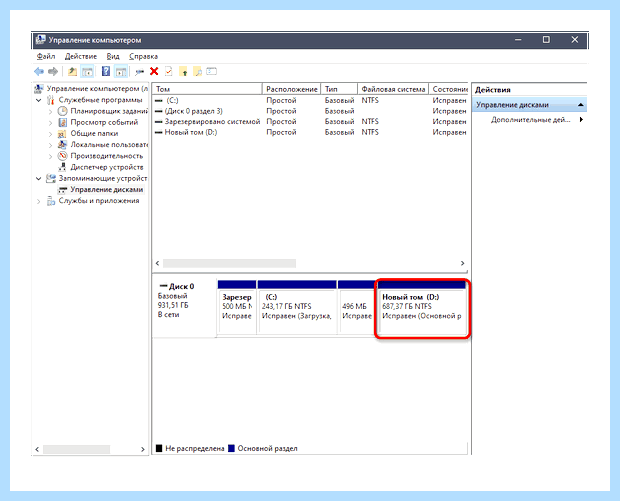This screenshot has width=620, height=501.
Task: Select the 496 МБ partition block
Action: click(357, 307)
